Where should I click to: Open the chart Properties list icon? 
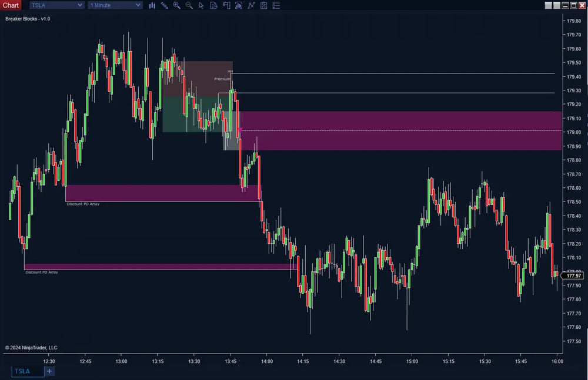pyautogui.click(x=276, y=5)
